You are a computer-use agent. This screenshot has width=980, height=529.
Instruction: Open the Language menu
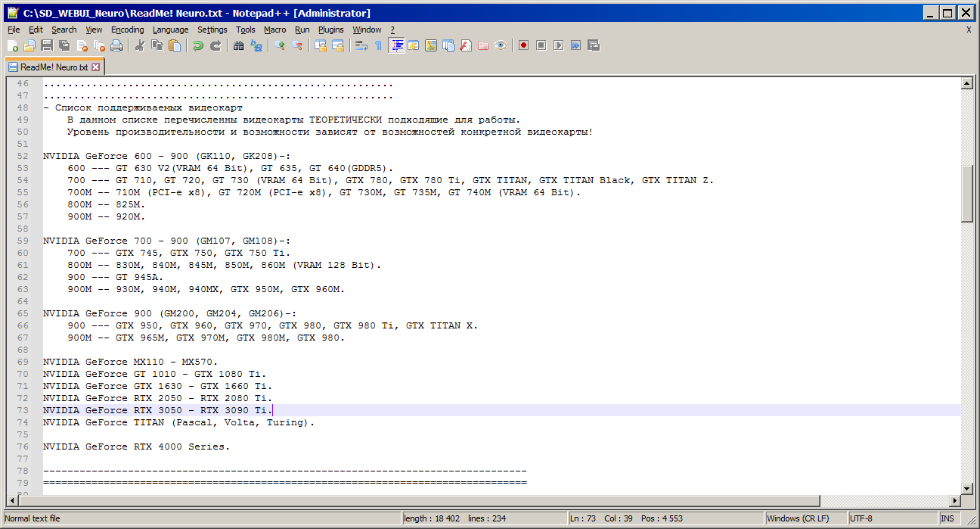coord(170,30)
